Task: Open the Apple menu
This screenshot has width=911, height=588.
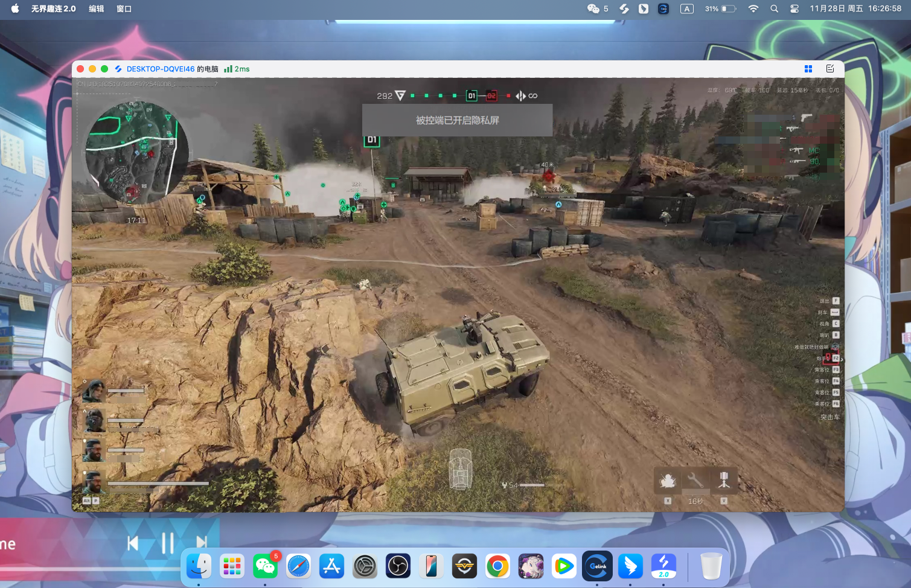Action: pyautogui.click(x=15, y=9)
